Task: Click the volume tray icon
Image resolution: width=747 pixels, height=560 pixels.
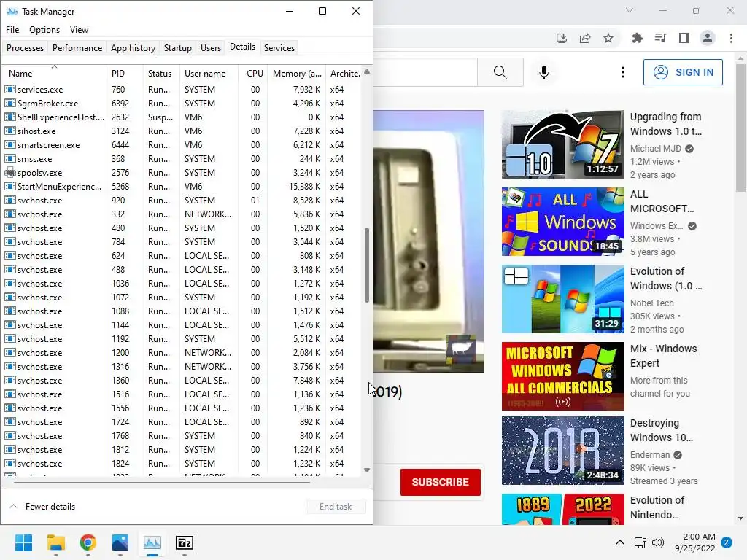Action: coord(658,542)
